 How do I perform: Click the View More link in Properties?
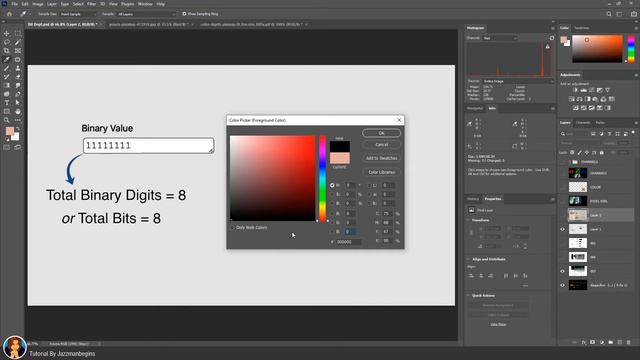pos(498,324)
